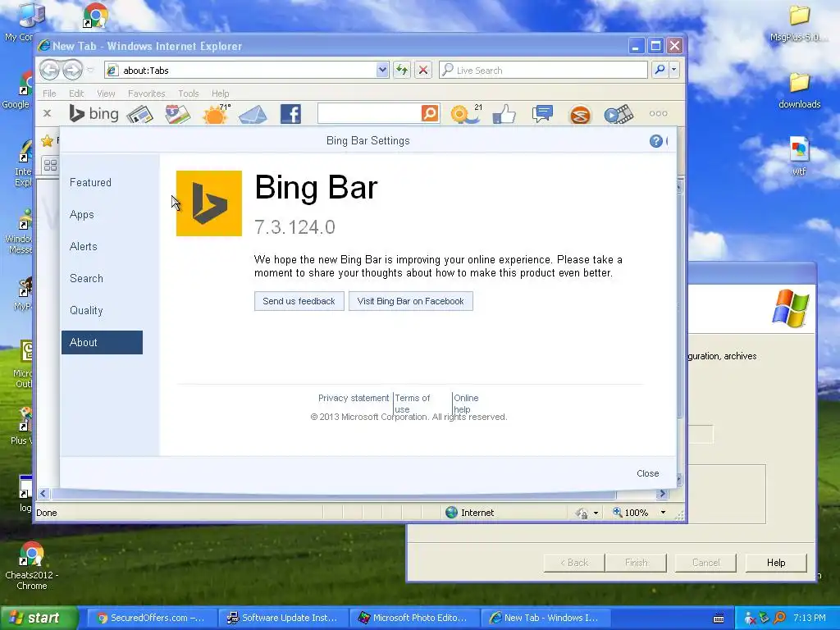The height and width of the screenshot is (630, 840).
Task: Open the recent pages dropdown beside Forward
Action: tap(90, 71)
